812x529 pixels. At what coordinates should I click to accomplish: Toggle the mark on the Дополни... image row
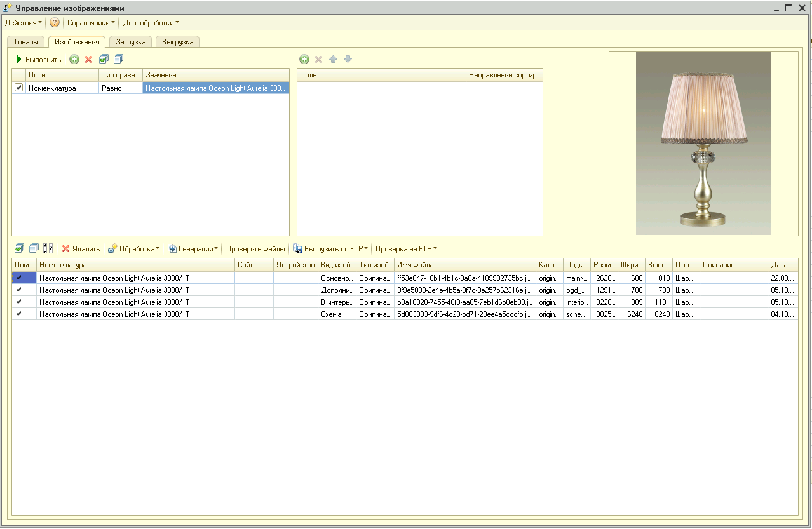click(x=19, y=290)
